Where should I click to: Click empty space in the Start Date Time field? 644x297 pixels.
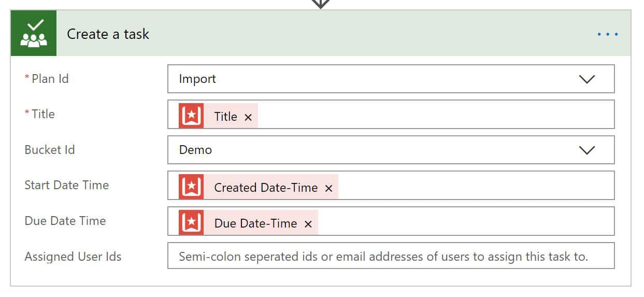pyautogui.click(x=476, y=186)
